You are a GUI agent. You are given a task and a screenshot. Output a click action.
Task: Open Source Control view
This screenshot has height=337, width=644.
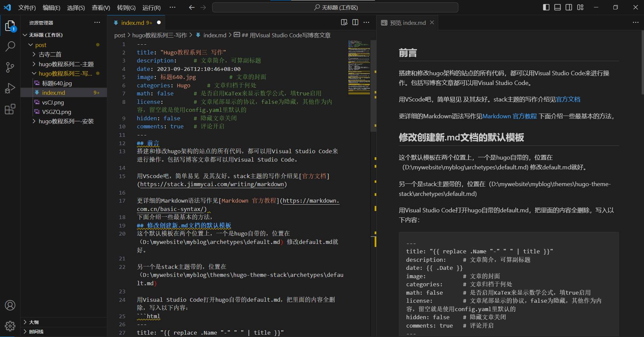10,67
